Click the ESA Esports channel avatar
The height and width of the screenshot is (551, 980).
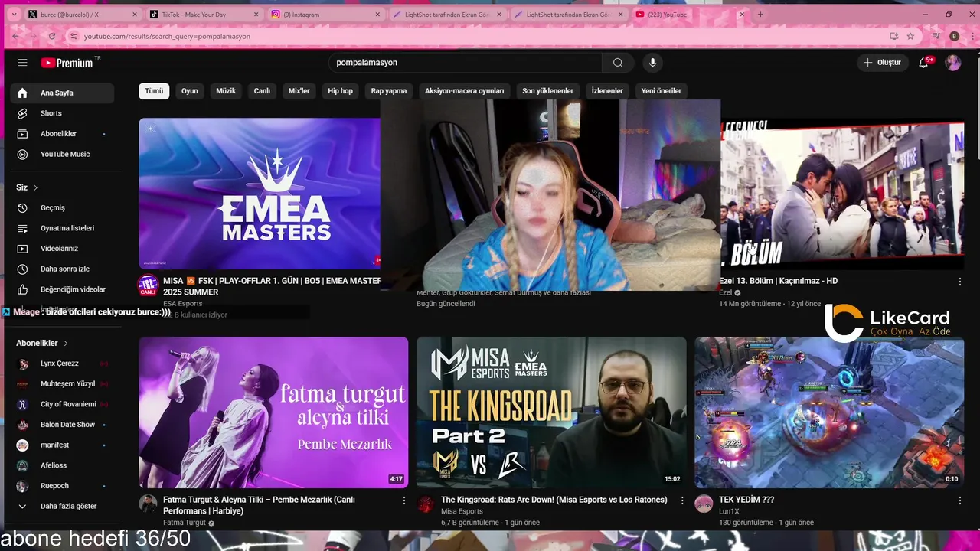tap(148, 285)
